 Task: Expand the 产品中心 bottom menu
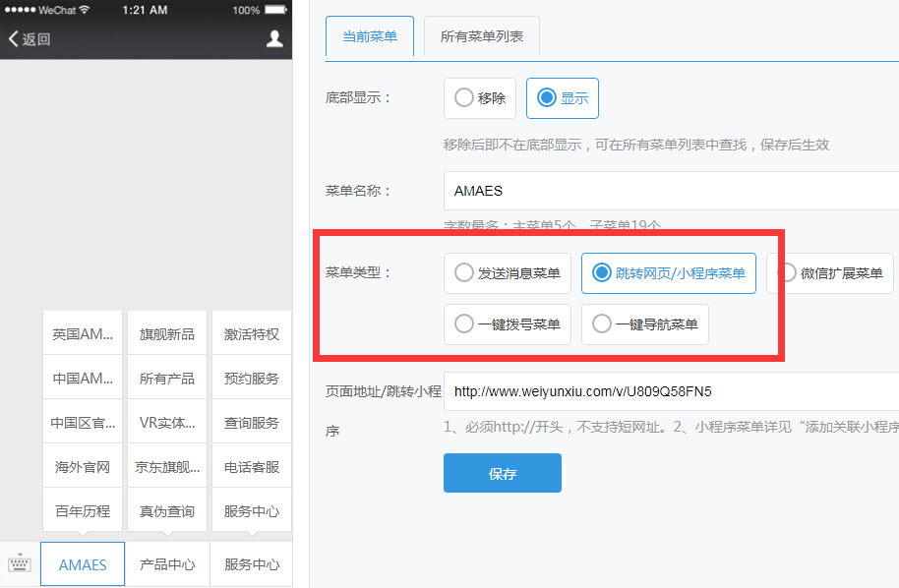point(167,564)
